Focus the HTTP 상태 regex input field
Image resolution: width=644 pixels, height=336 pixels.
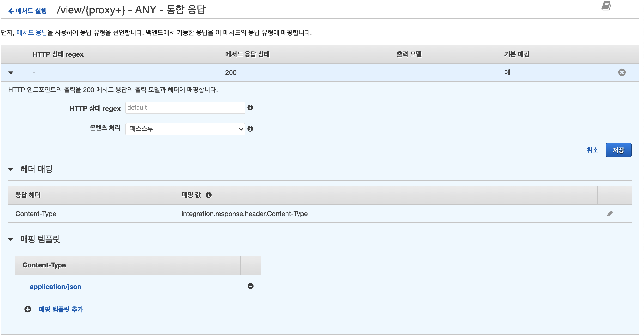pyautogui.click(x=185, y=108)
